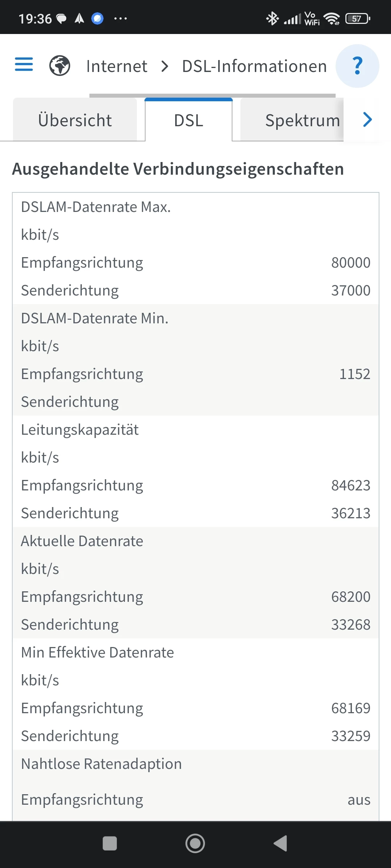Select the DSL tab
The width and height of the screenshot is (391, 868).
(x=189, y=120)
